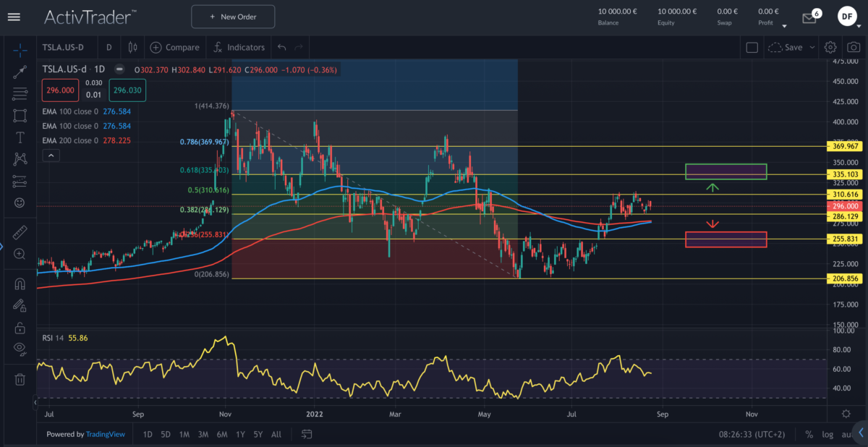Select the Text annotation tool
Image resolution: width=868 pixels, height=447 pixels.
[x=20, y=137]
